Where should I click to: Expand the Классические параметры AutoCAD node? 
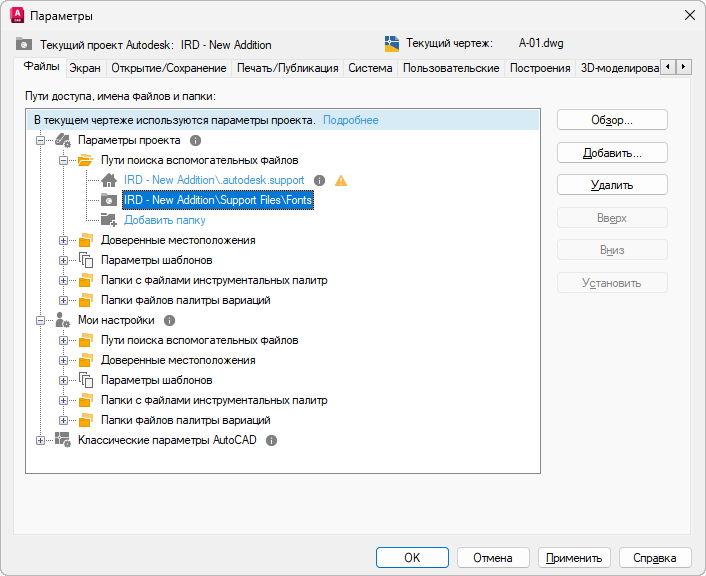click(x=41, y=440)
